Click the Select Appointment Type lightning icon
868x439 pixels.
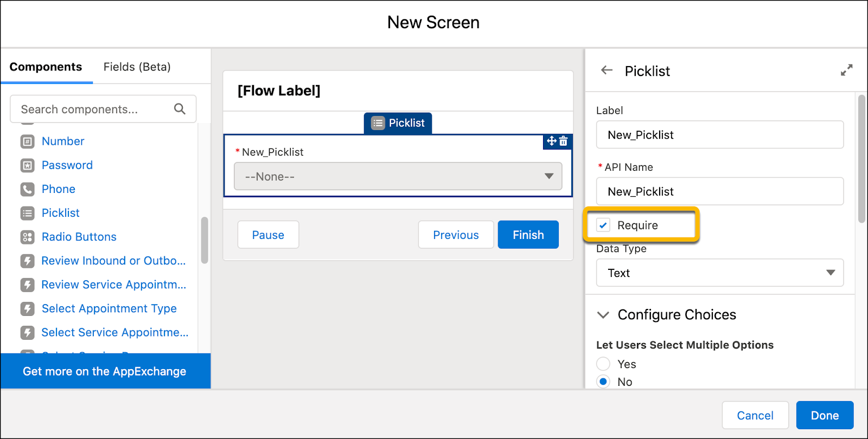tap(27, 308)
